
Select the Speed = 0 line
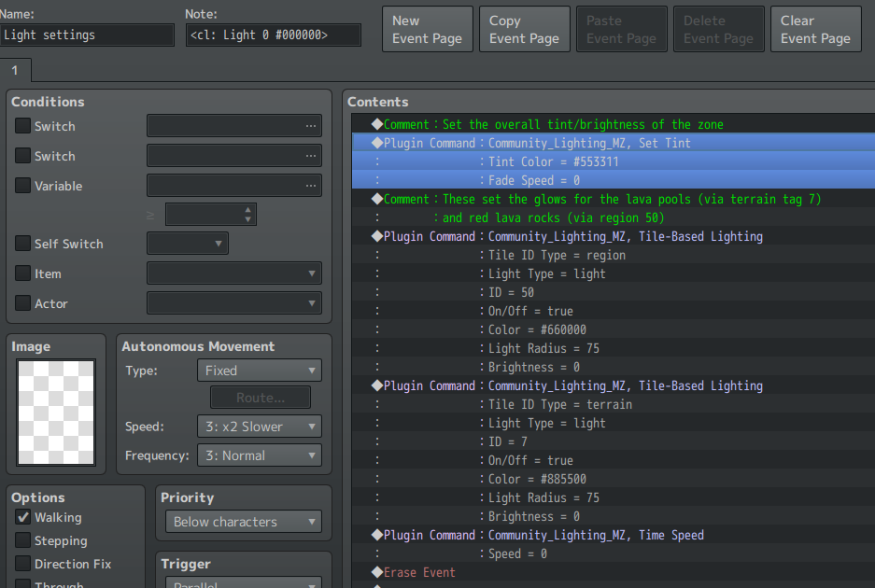coord(614,554)
